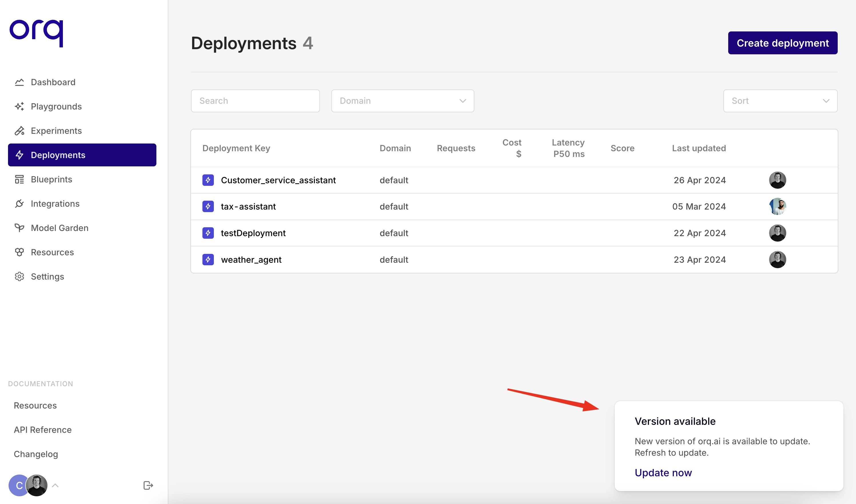Open the Sort dropdown
Image resolution: width=856 pixels, height=504 pixels.
click(780, 101)
